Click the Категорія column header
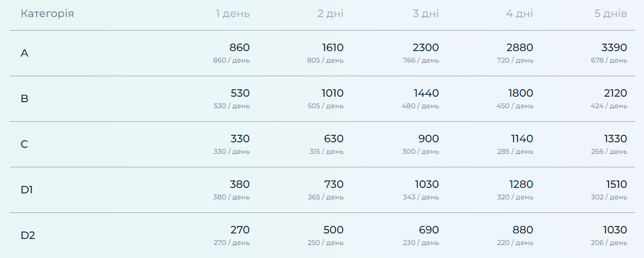 [47, 14]
